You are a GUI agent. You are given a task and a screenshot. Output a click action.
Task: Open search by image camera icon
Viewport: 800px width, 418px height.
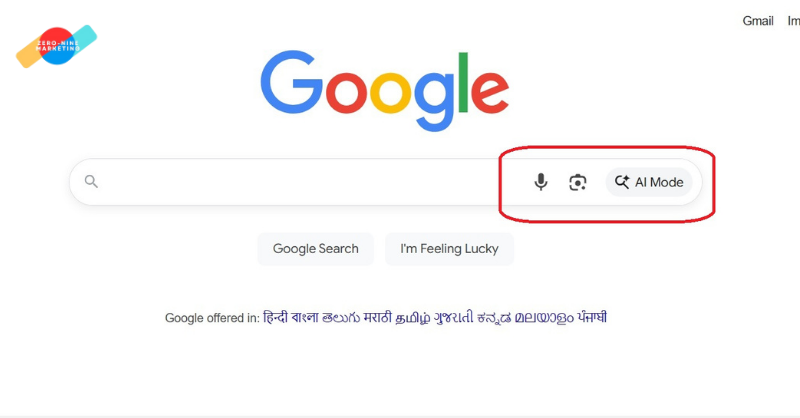(577, 182)
